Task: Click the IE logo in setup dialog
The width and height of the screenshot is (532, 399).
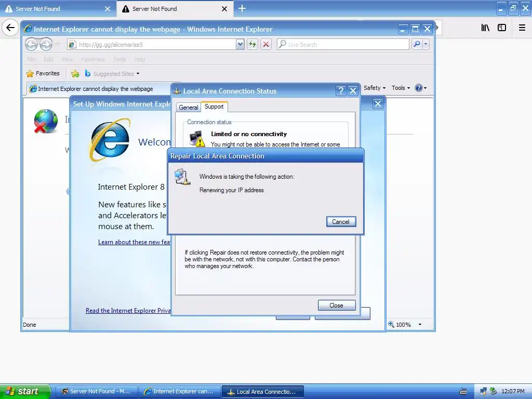Action: pyautogui.click(x=110, y=140)
